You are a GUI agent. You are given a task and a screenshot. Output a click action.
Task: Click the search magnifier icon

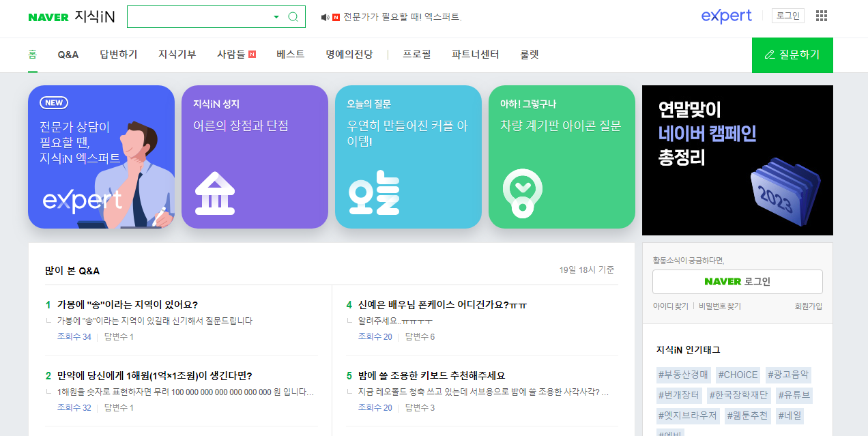click(x=293, y=17)
